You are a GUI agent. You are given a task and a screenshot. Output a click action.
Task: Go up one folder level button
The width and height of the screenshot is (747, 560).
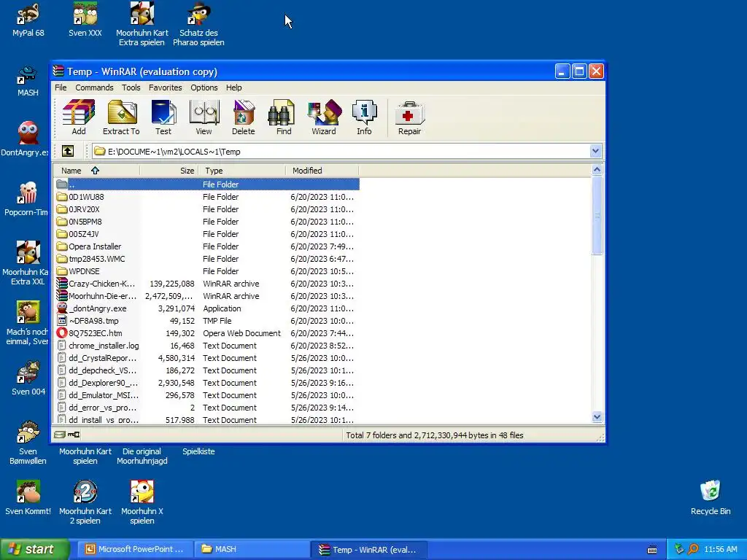pyautogui.click(x=68, y=152)
